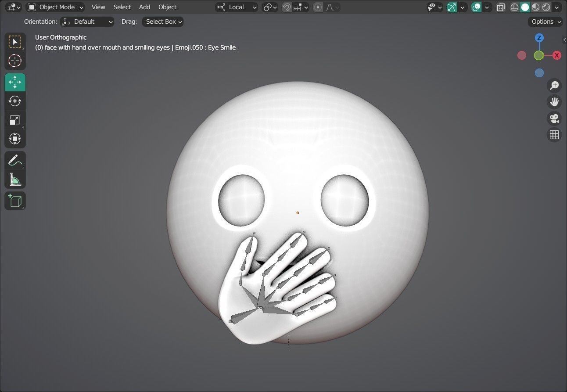Open the Select menu
Image resolution: width=567 pixels, height=392 pixels.
point(122,7)
